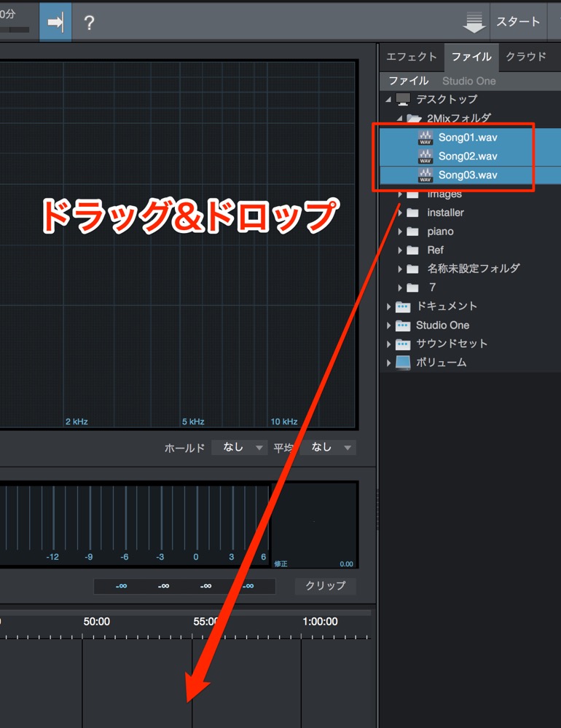Click the 50:00 mark on the timeline ruler

(x=97, y=622)
